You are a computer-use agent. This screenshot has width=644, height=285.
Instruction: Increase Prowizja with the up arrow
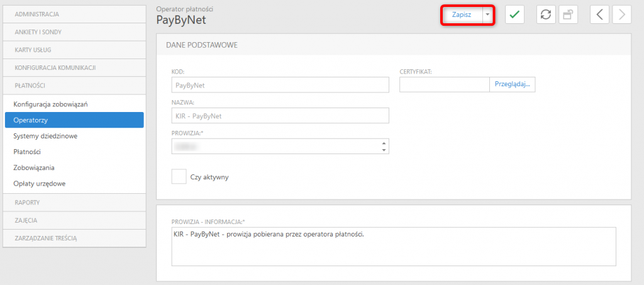coord(384,143)
